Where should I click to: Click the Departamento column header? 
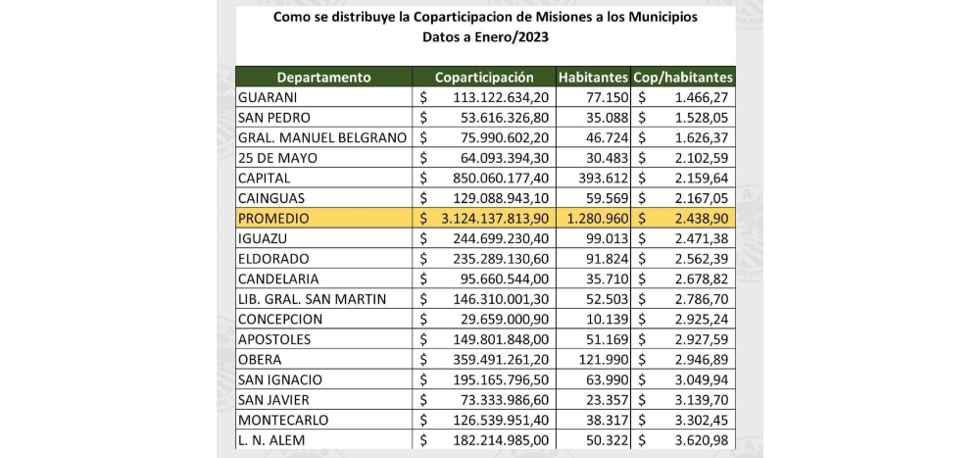click(323, 76)
